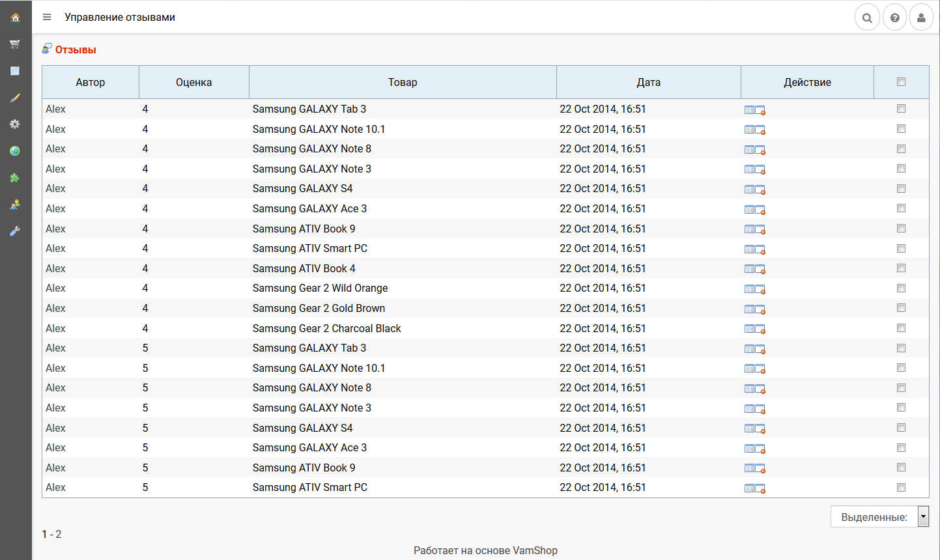The image size is (940, 560).
Task: Toggle the hamburger menu to expand sidebar
Action: (x=47, y=18)
